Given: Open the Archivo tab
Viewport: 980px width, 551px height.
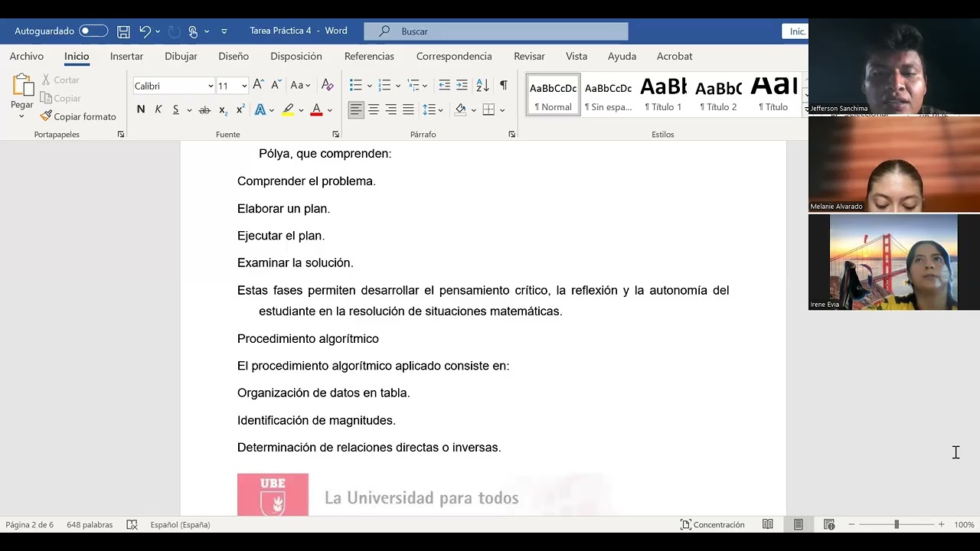Looking at the screenshot, I should (x=27, y=56).
